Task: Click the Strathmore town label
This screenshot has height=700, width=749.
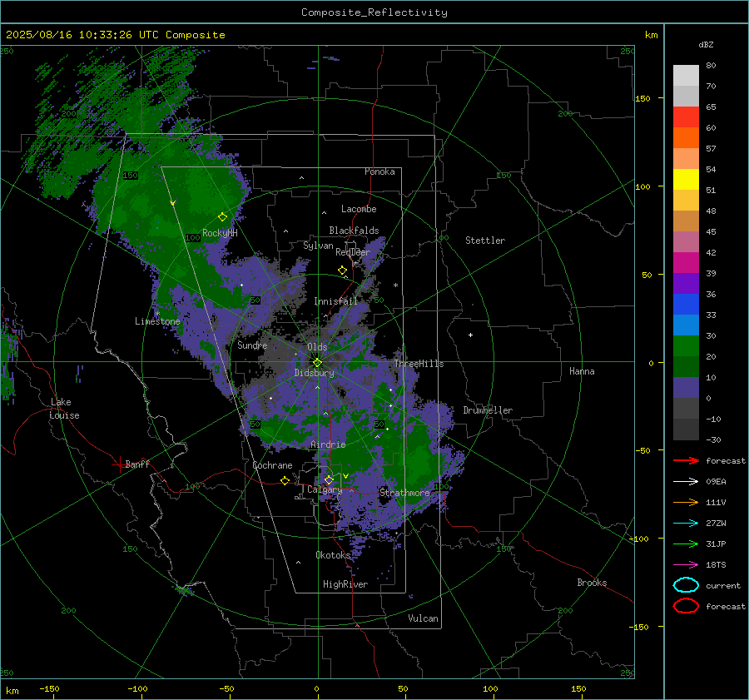Action: (x=404, y=493)
